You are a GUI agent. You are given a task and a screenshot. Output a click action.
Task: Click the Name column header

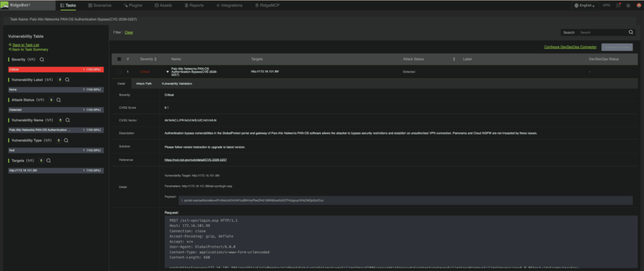click(x=176, y=59)
